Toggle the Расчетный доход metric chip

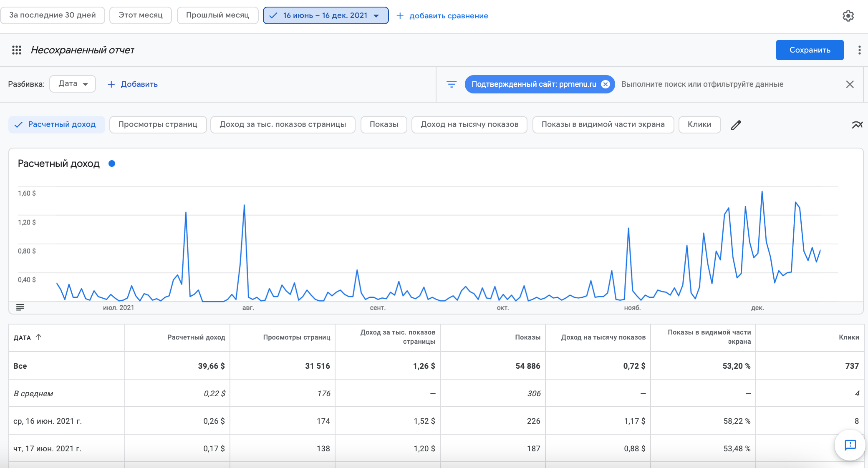pyautogui.click(x=57, y=124)
